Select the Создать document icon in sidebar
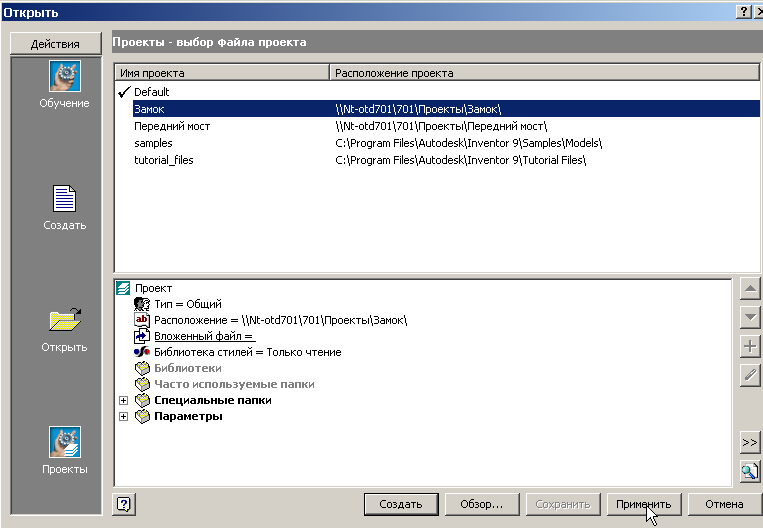The width and height of the screenshot is (763, 528). click(64, 198)
